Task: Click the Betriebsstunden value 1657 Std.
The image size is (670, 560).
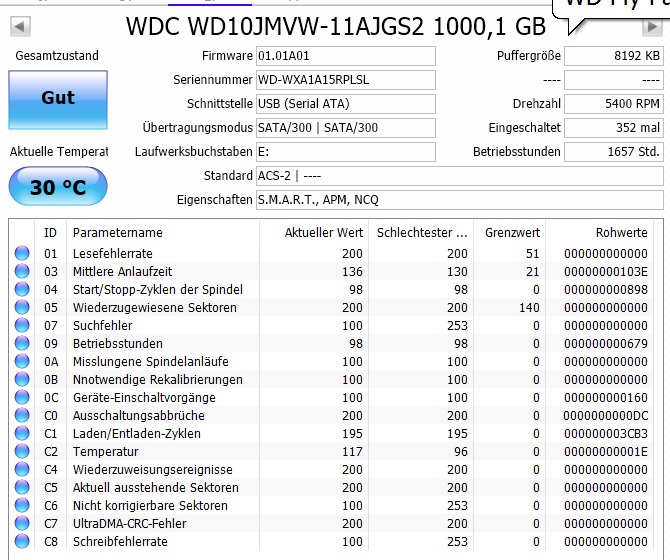Action: (614, 152)
